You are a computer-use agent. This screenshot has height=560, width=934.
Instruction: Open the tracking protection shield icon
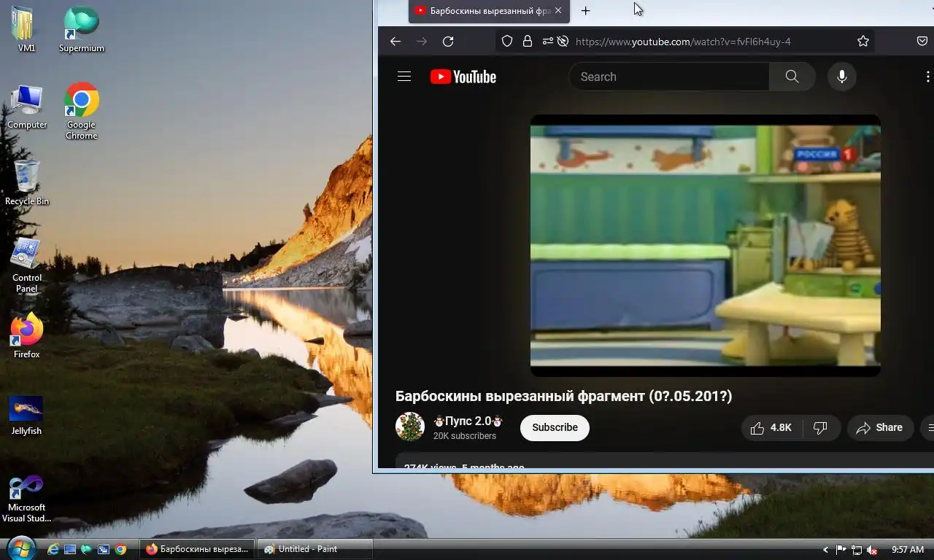pyautogui.click(x=507, y=42)
